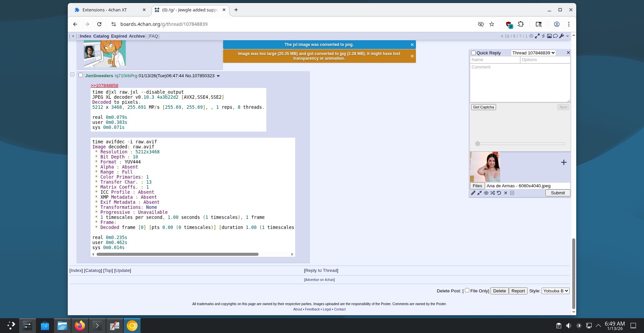This screenshot has height=333, width=644.
Task: Focus the Name input field
Action: 495,60
